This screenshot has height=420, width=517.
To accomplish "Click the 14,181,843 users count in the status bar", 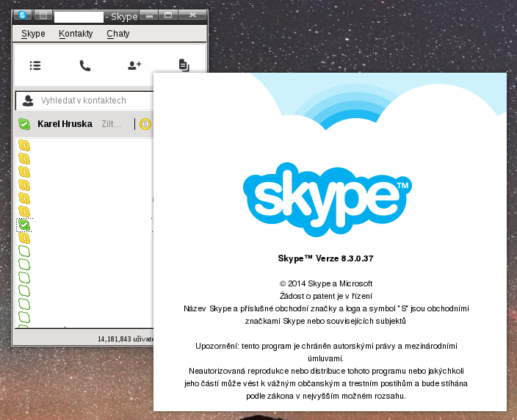I will (126, 339).
